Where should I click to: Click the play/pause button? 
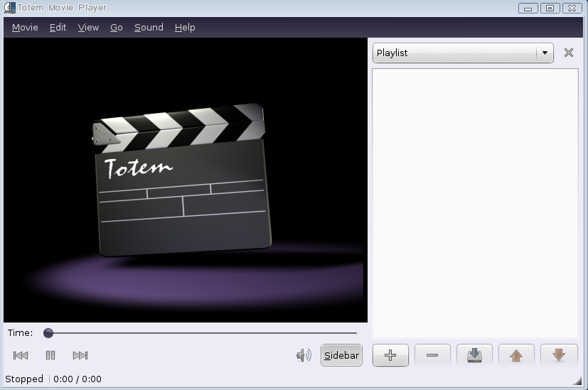coord(50,355)
